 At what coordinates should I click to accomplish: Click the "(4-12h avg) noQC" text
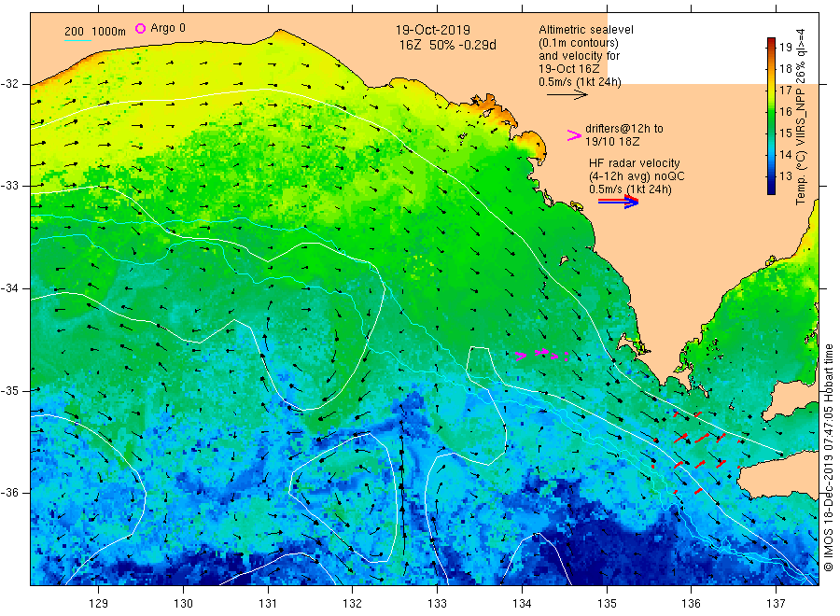tap(637, 176)
